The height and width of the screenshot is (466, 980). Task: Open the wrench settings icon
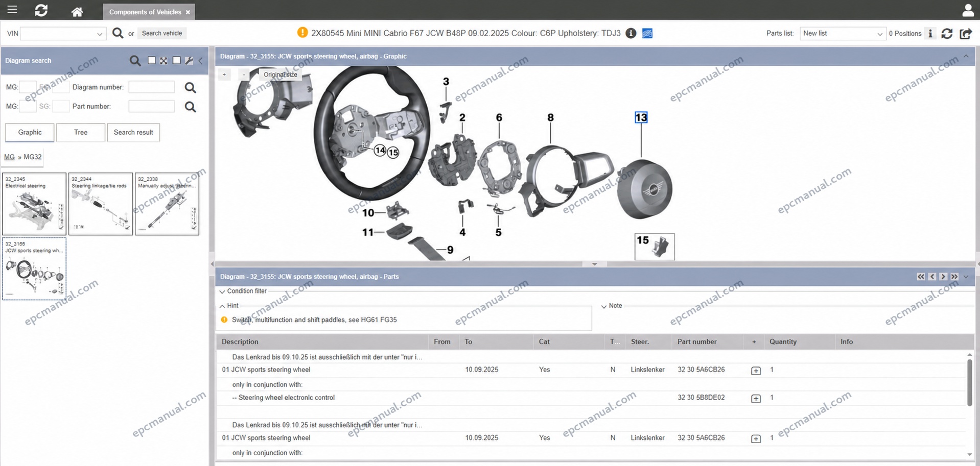189,61
